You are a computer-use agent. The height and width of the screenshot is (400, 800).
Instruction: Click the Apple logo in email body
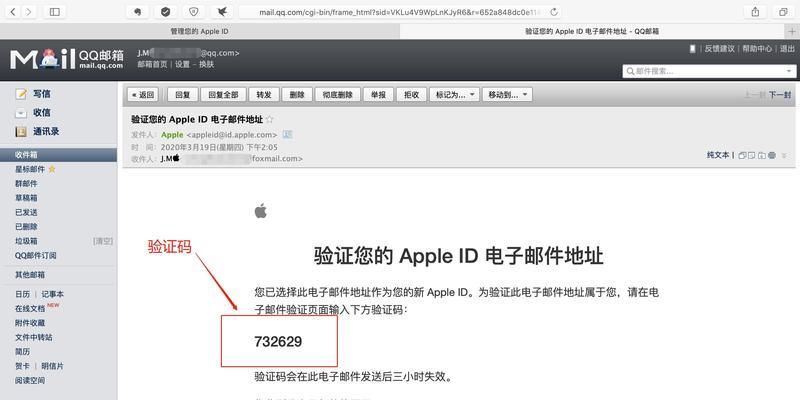261,211
